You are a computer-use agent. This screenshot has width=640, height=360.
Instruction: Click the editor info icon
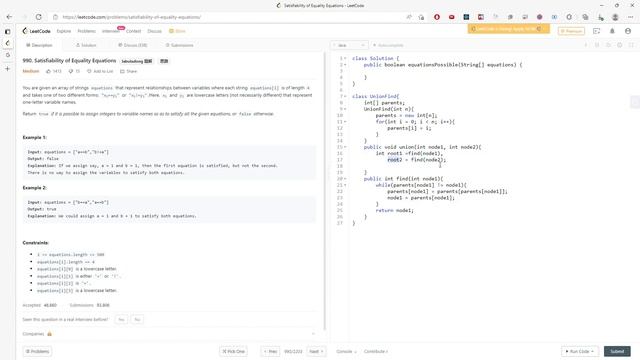586,45
